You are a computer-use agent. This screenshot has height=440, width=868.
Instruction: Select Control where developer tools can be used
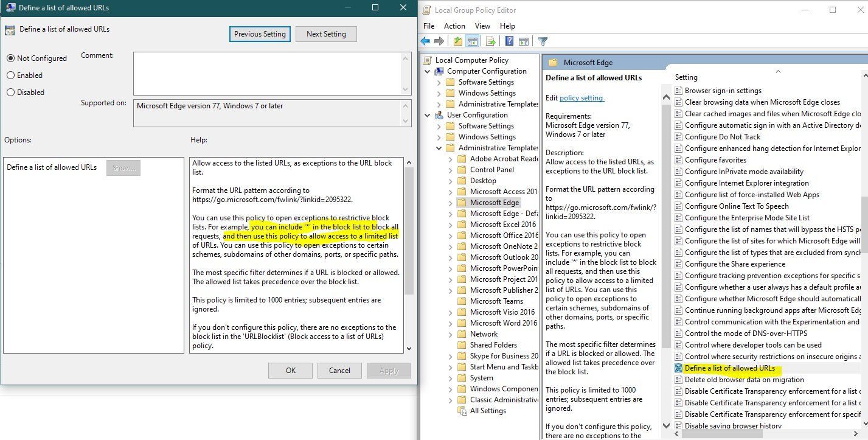click(x=753, y=345)
